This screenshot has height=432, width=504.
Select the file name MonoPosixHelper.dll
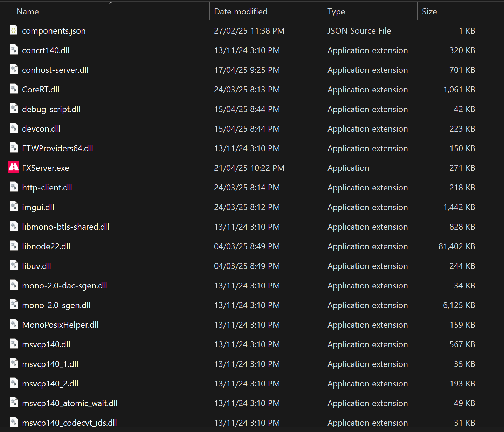(60, 325)
